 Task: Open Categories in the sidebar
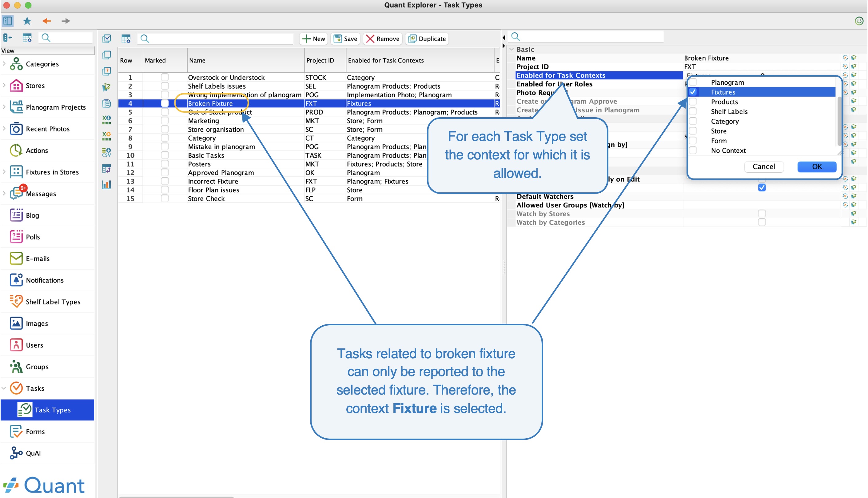click(x=42, y=64)
